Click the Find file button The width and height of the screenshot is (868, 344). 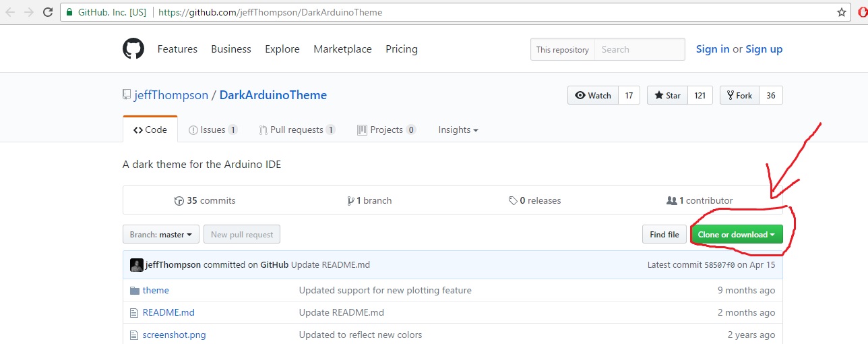tap(664, 235)
